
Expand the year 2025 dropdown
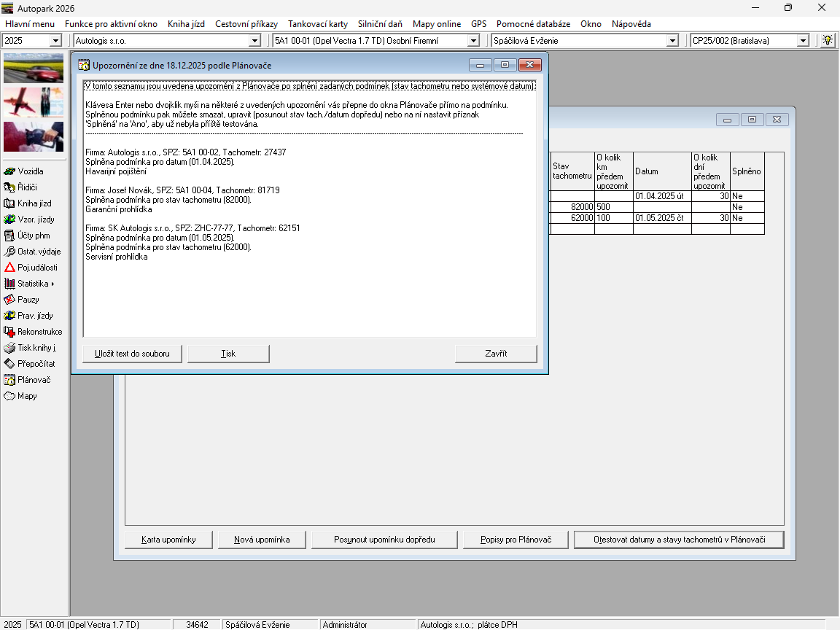55,41
